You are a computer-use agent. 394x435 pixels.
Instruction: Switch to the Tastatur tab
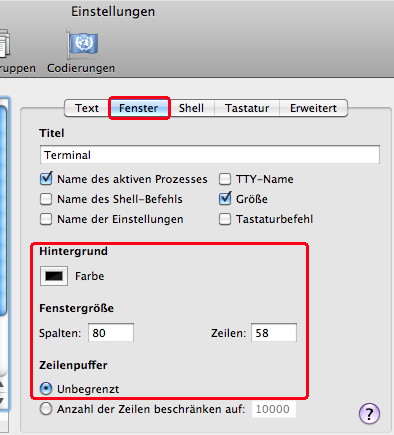coord(247,108)
